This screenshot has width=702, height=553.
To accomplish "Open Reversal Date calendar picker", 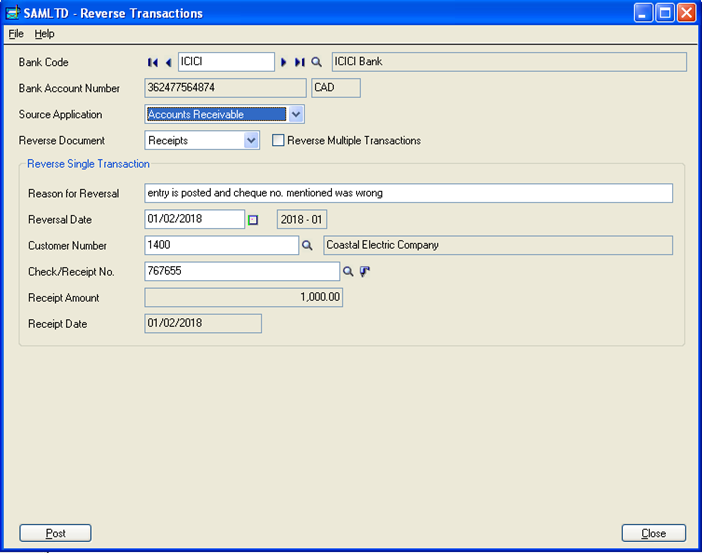I will 253,220.
